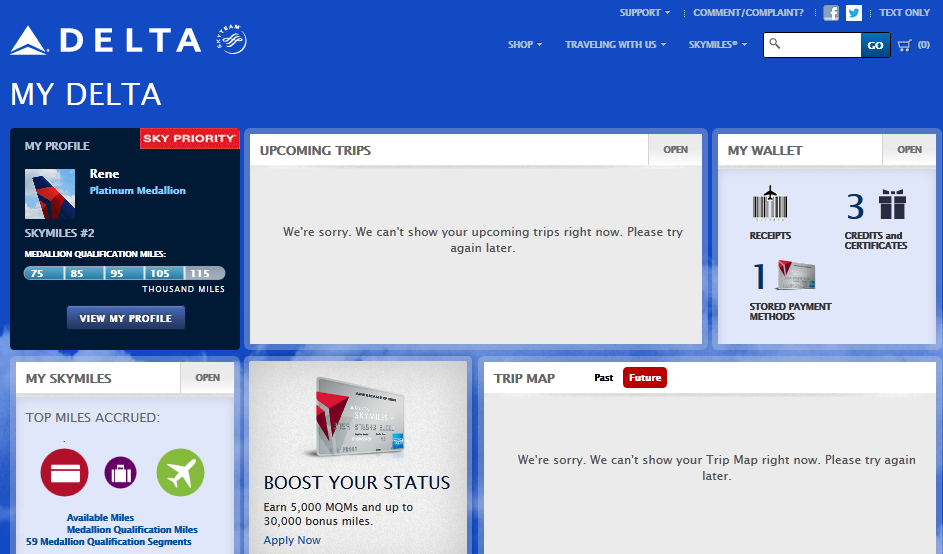Click the red credit card miles icon
Image resolution: width=943 pixels, height=554 pixels.
(64, 472)
